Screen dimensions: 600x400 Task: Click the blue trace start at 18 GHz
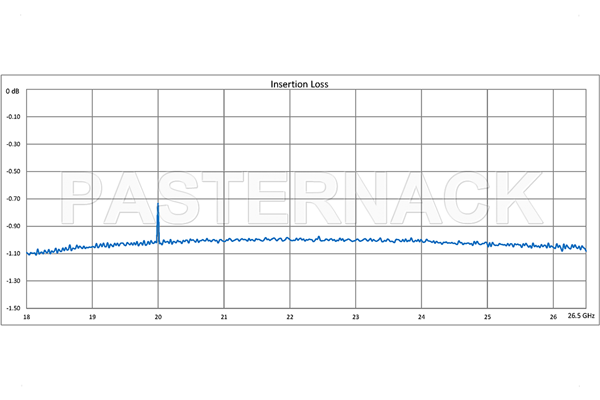[28, 253]
